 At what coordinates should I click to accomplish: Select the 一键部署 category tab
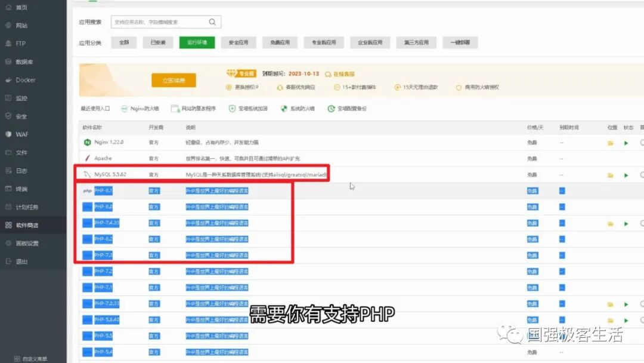point(460,42)
